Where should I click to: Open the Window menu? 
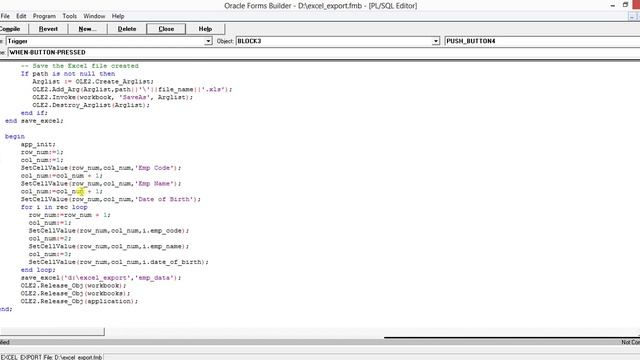click(x=94, y=16)
